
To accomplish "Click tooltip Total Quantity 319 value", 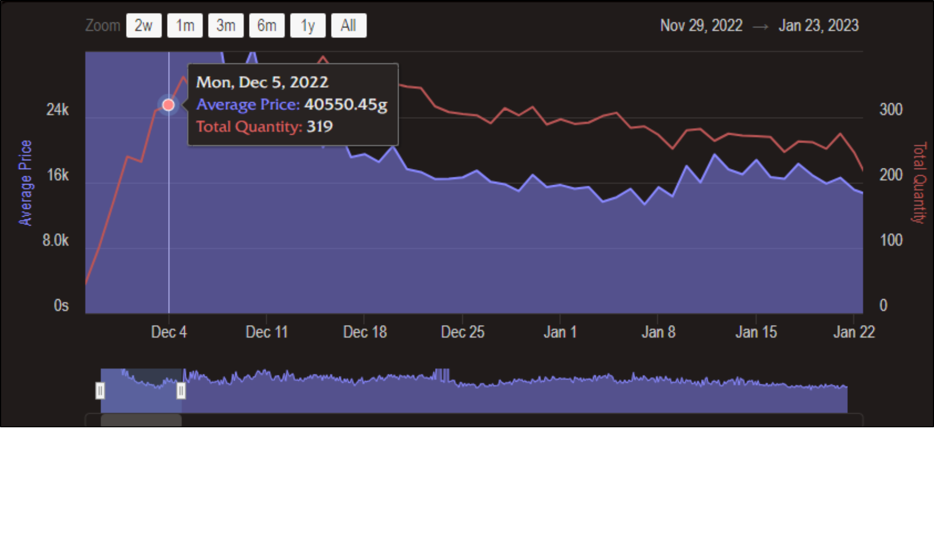I will click(x=320, y=127).
